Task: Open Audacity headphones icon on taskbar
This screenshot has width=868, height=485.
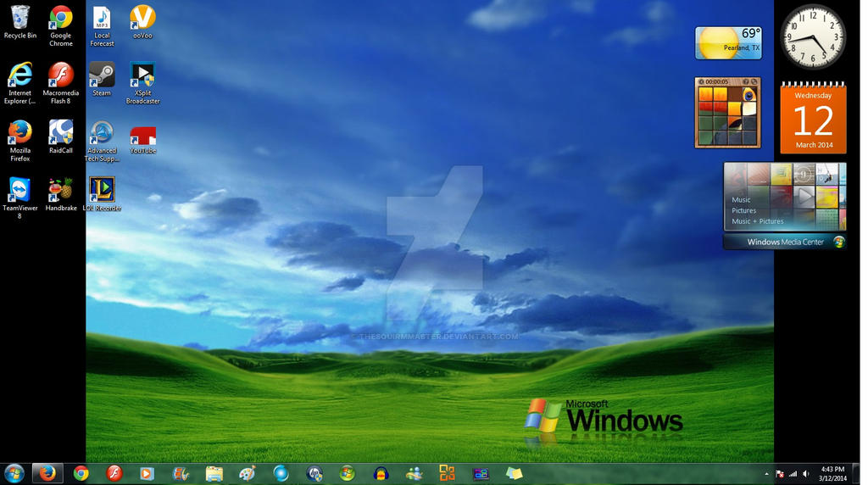Action: [381, 473]
